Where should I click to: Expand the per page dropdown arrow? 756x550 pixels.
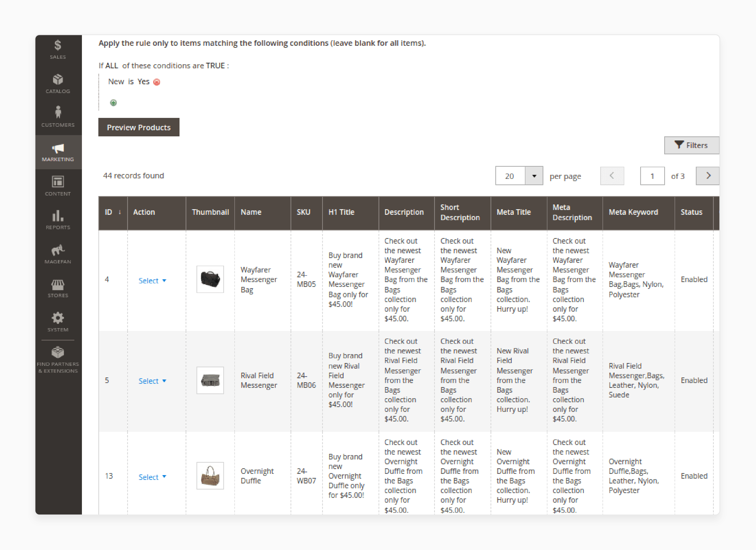[534, 176]
